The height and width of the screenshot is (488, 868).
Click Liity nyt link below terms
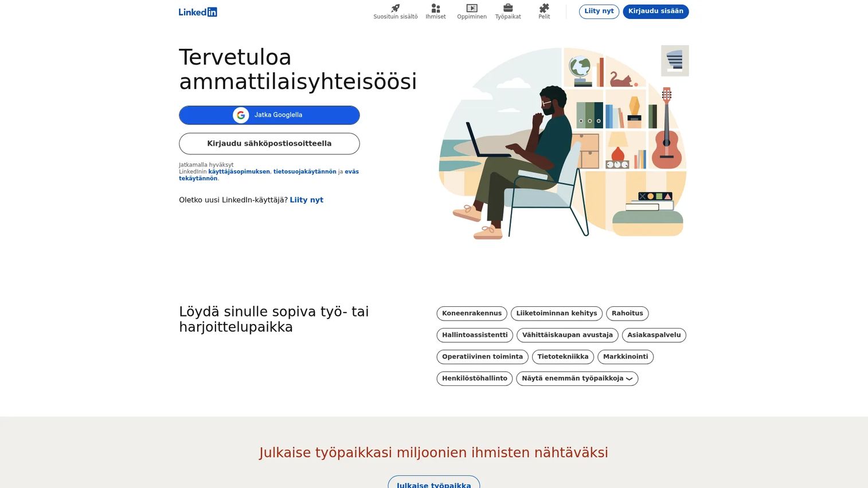coord(307,200)
